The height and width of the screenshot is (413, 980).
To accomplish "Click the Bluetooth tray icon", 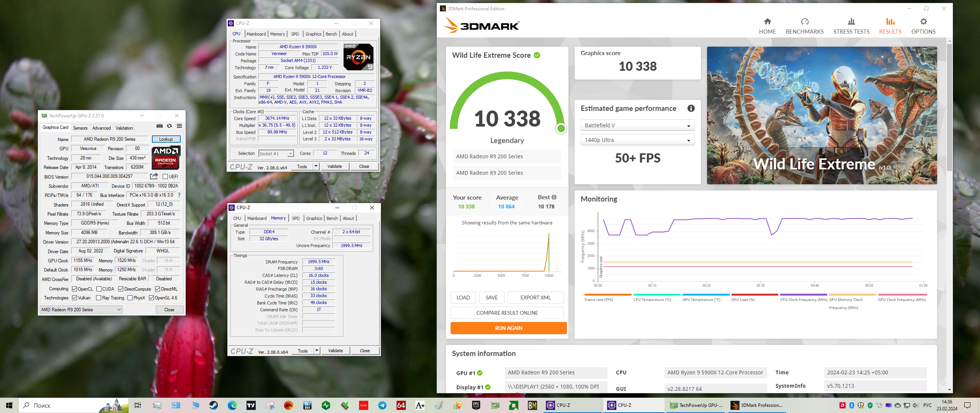I will [851, 405].
